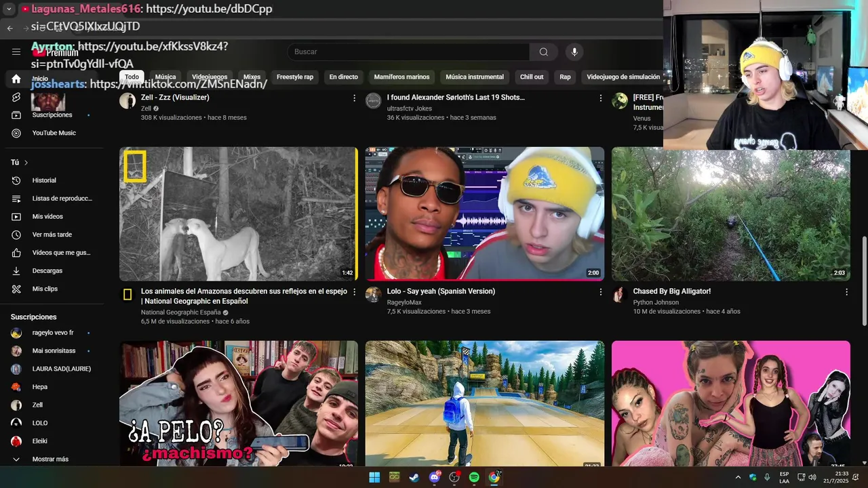
Task: Open Ver más tarde in sidebar
Action: [52, 235]
